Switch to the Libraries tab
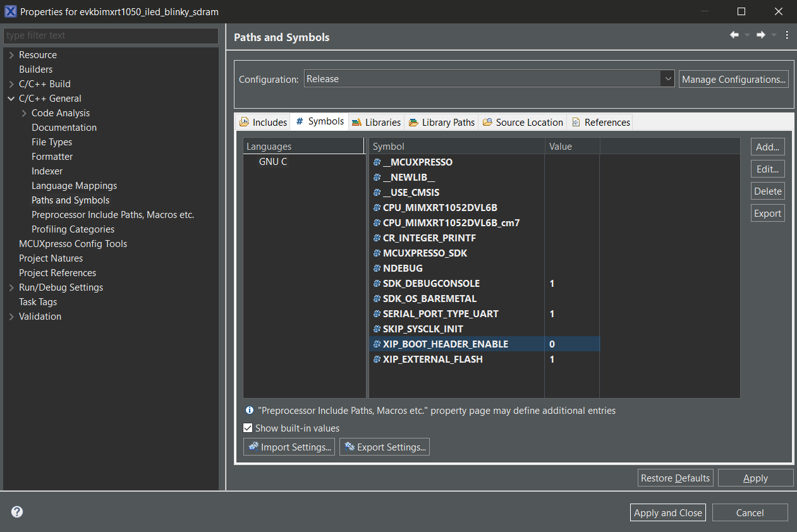The height and width of the screenshot is (532, 797). click(x=376, y=121)
